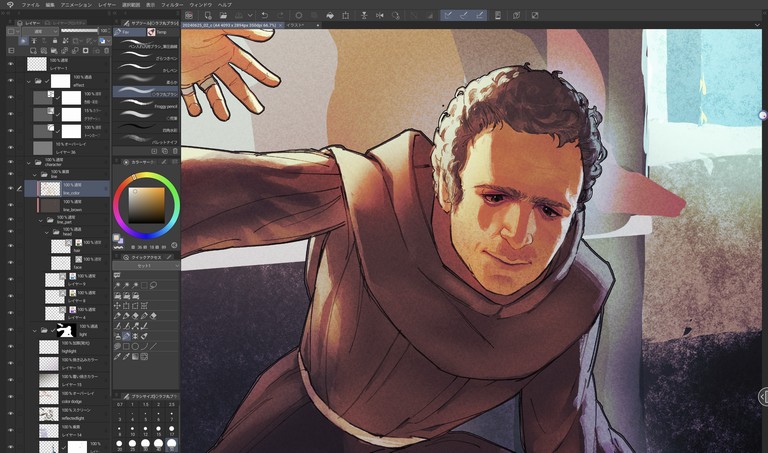Open the ウィンドウ menu
The height and width of the screenshot is (453, 768).
(x=201, y=4)
